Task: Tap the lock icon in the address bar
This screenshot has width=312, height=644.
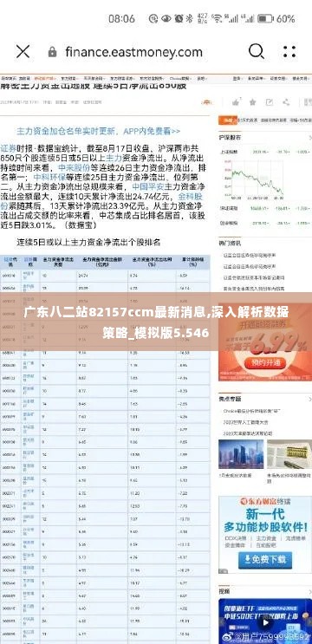Action: click(x=52, y=52)
